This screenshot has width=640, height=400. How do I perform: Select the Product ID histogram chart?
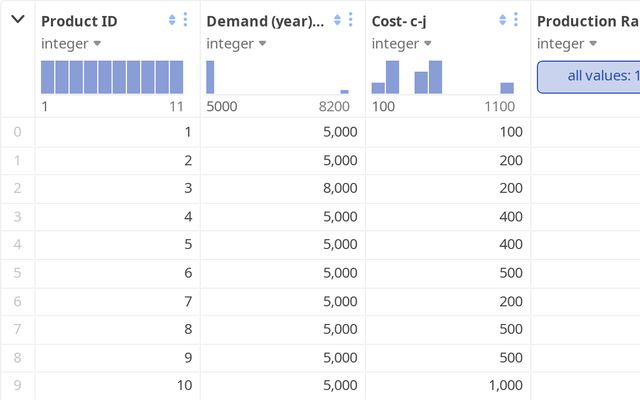click(112, 77)
